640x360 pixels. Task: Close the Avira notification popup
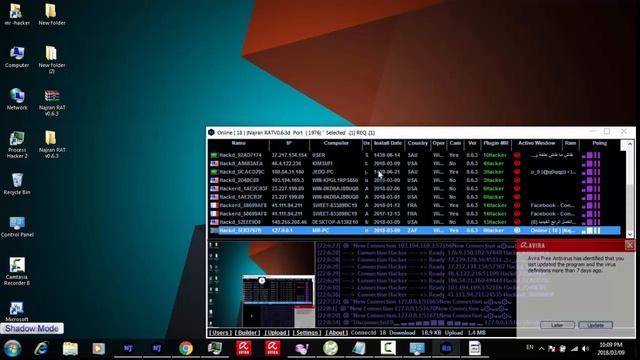click(629, 245)
